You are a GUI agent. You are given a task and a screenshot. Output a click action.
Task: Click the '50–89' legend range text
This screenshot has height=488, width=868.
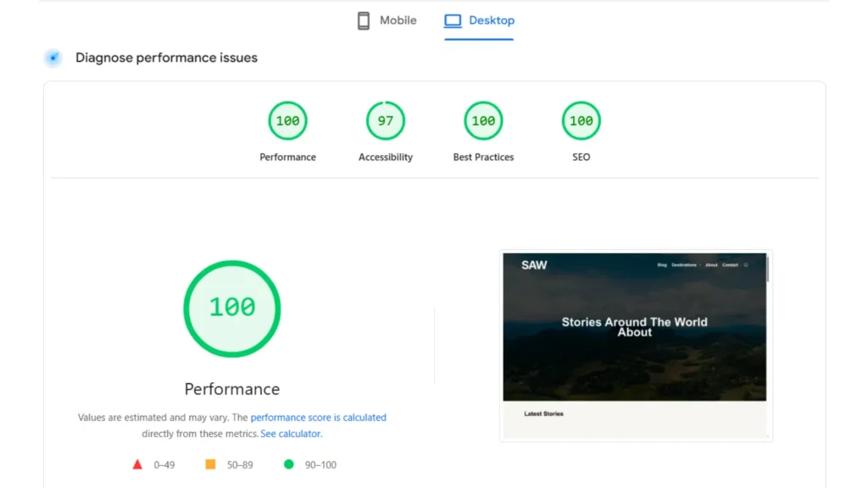tap(240, 465)
